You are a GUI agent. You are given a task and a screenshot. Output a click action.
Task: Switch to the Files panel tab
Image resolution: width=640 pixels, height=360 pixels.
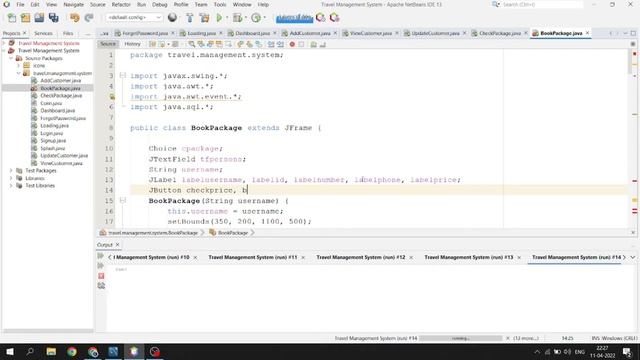68,33
